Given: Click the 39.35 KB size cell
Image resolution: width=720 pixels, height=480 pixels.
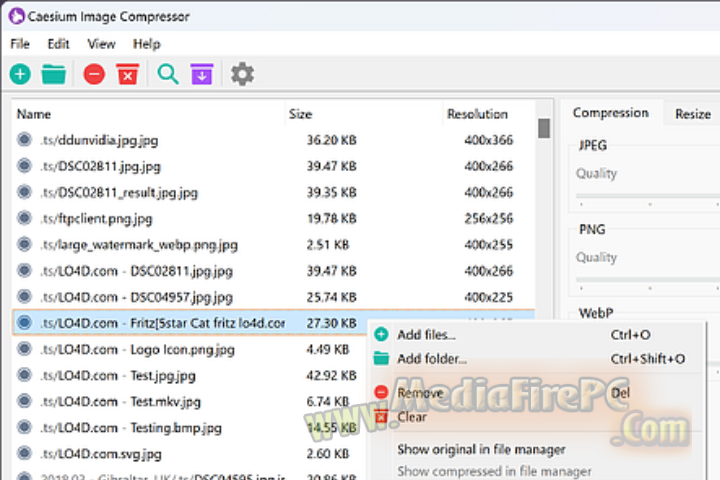Looking at the screenshot, I should point(332,192).
